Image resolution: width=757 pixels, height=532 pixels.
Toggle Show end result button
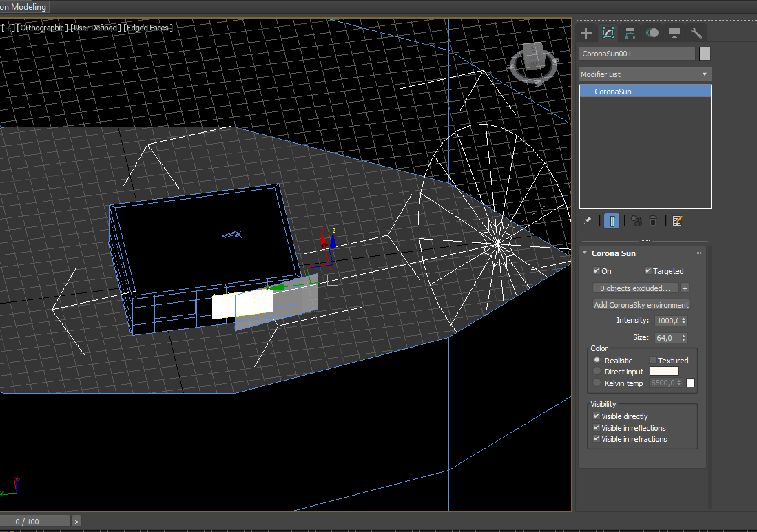click(x=612, y=221)
